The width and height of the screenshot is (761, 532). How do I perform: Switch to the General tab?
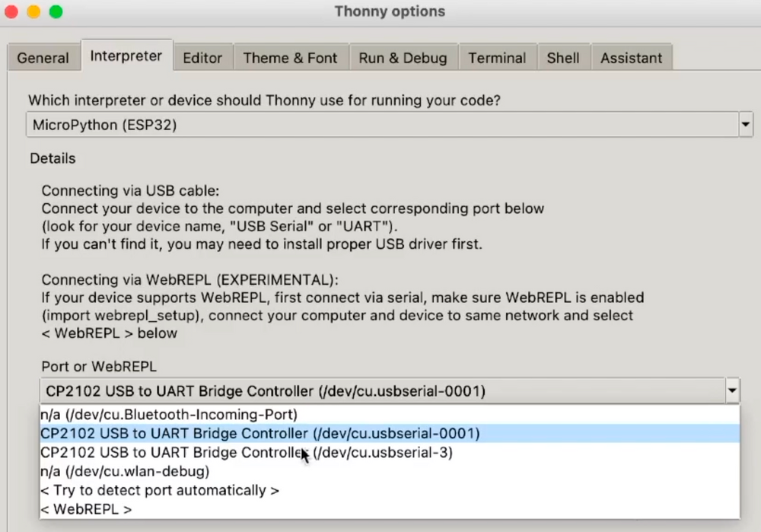pyautogui.click(x=43, y=57)
